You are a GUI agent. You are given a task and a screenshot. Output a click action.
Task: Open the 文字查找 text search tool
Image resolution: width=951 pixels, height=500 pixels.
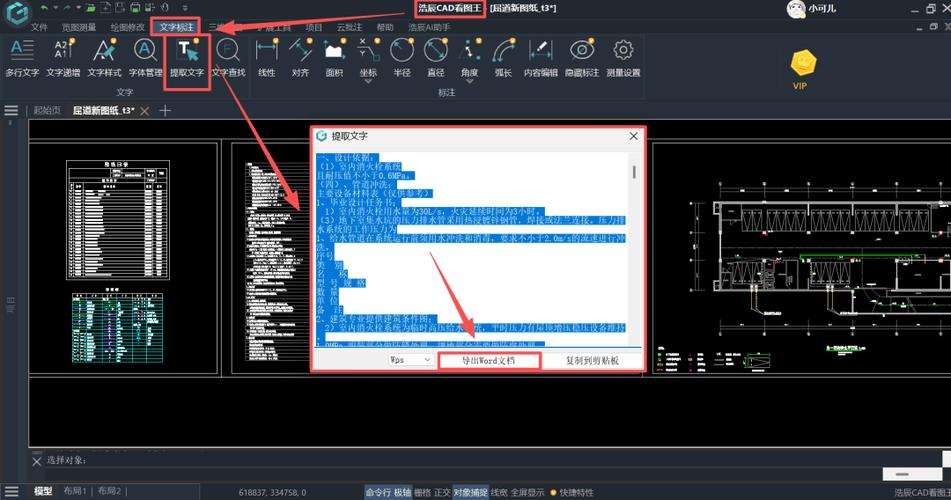(228, 58)
